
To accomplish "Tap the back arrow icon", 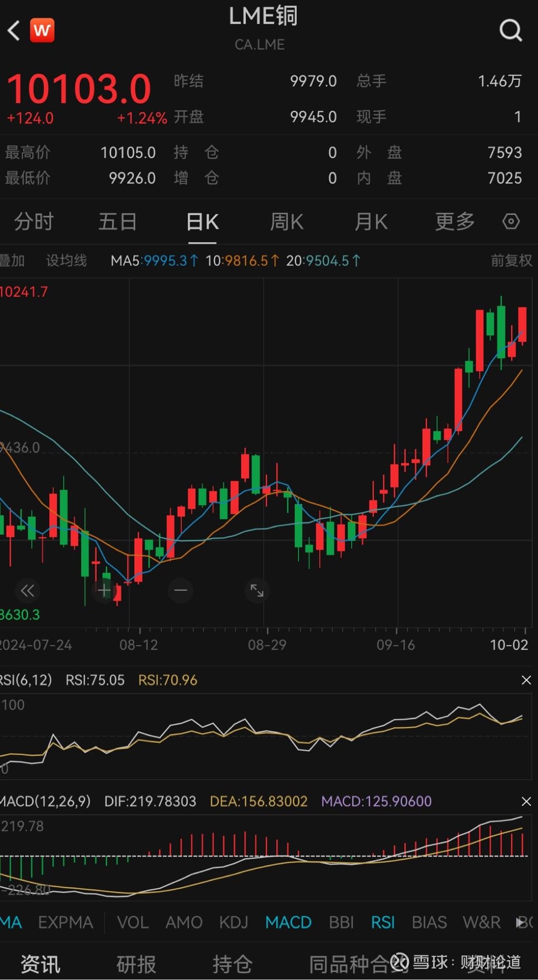I will (14, 30).
